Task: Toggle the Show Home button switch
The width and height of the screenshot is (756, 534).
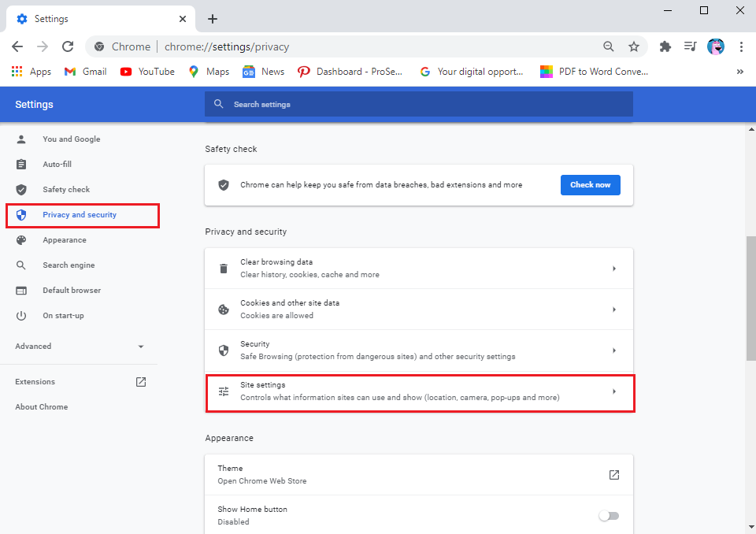Action: click(x=609, y=515)
